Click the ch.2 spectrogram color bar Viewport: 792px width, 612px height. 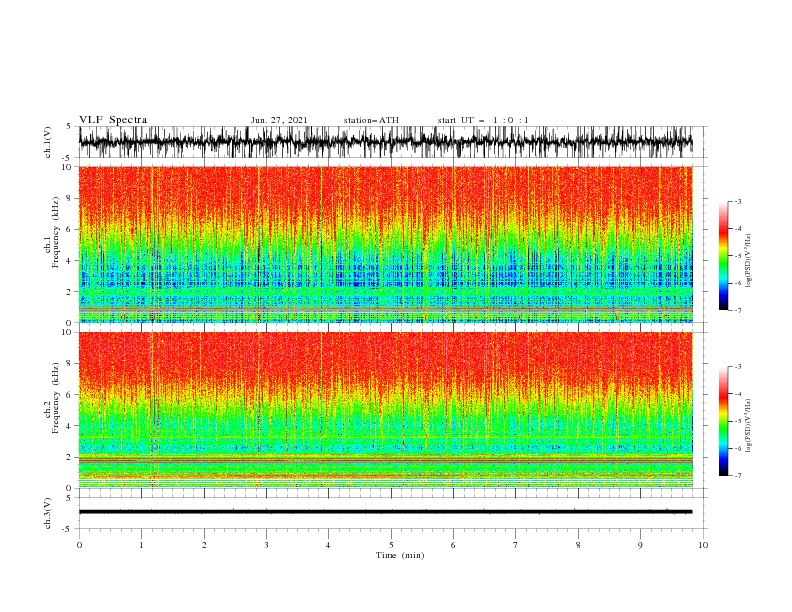pos(723,421)
